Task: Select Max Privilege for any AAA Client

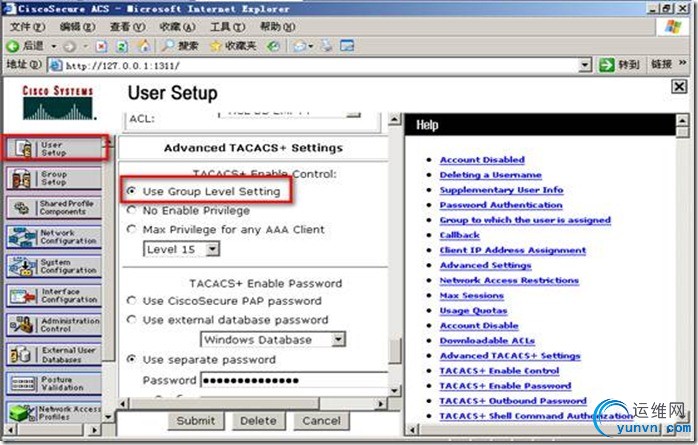Action: (131, 229)
